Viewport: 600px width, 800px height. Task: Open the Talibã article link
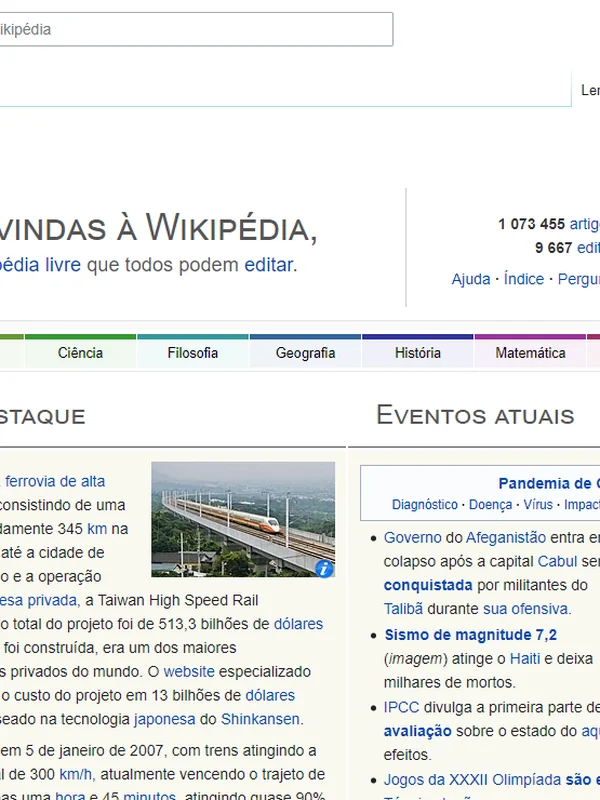403,609
